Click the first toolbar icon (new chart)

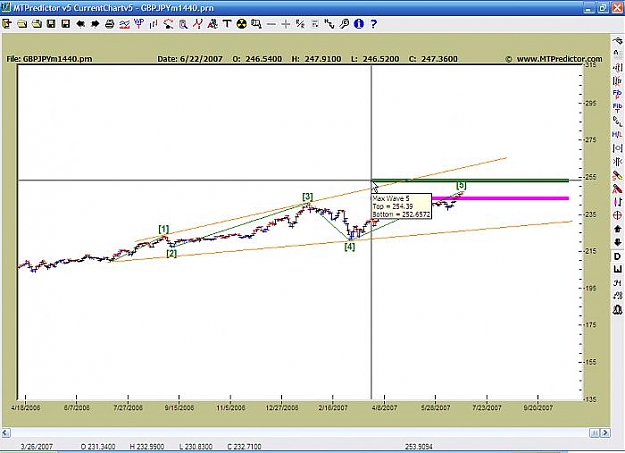pos(7,24)
